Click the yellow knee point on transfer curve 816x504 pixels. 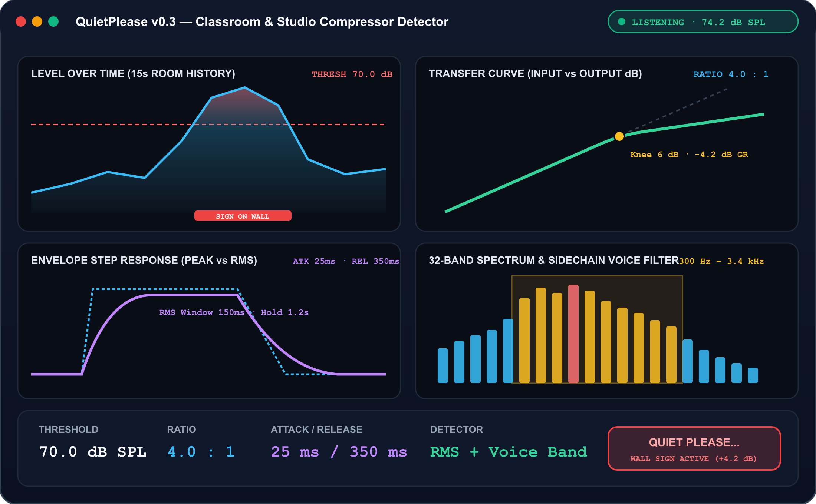(x=619, y=136)
